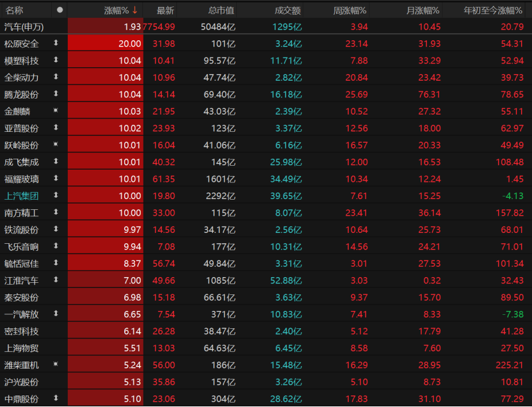This screenshot has width=532, height=407.
Task: Open the stock name 腾龙股份
Action: (x=21, y=94)
